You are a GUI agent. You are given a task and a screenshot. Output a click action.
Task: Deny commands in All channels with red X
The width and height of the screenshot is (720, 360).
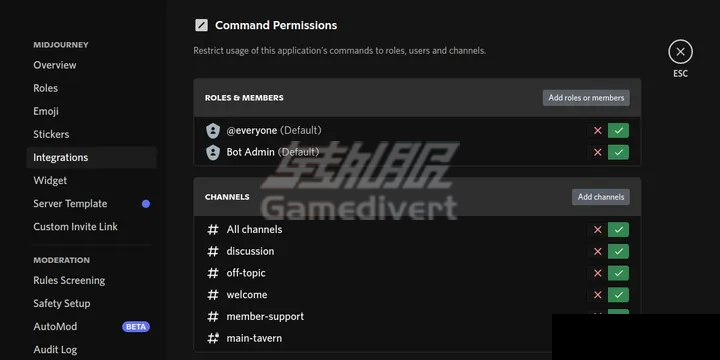click(597, 230)
